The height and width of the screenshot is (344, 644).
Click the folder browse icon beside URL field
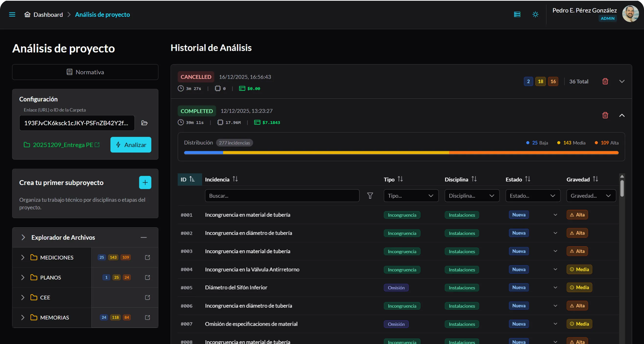[x=144, y=123]
